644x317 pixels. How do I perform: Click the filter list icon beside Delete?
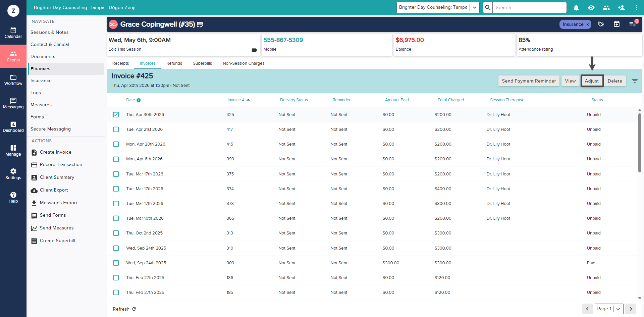(635, 81)
